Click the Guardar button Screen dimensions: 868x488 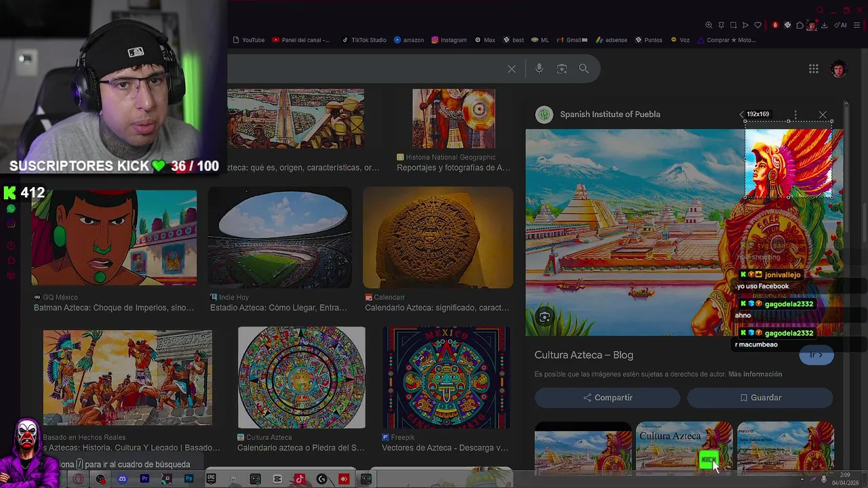760,398
